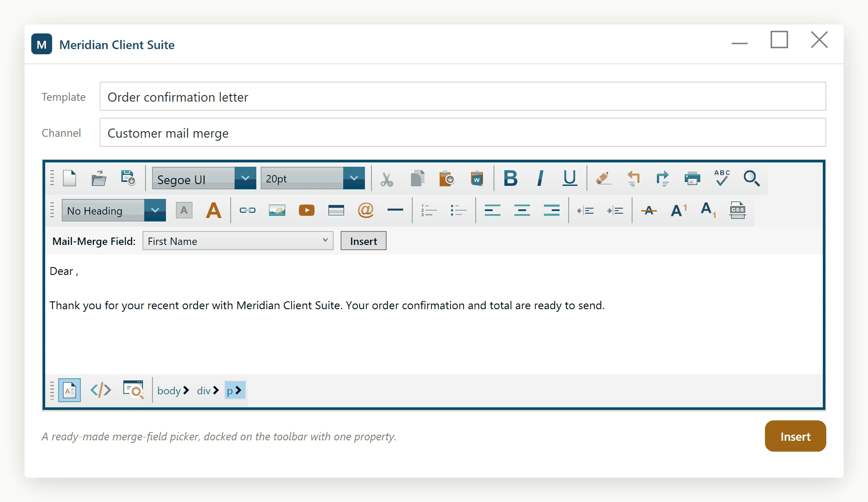Open find and replace magnifier

tap(752, 178)
